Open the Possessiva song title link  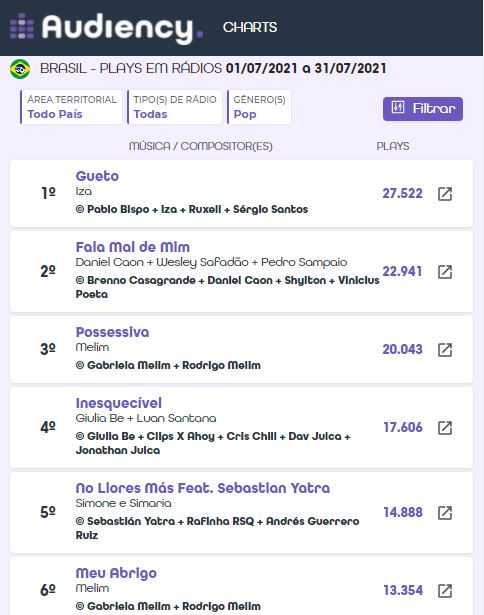click(x=112, y=332)
